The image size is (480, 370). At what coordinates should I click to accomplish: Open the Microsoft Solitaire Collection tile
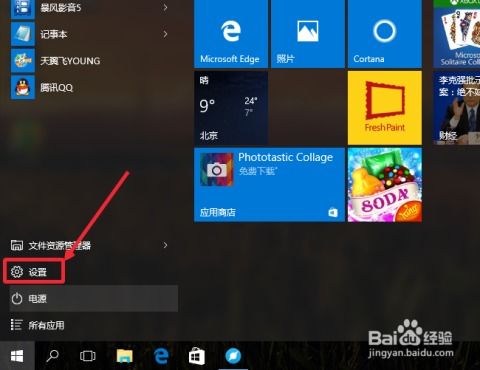coord(457,34)
